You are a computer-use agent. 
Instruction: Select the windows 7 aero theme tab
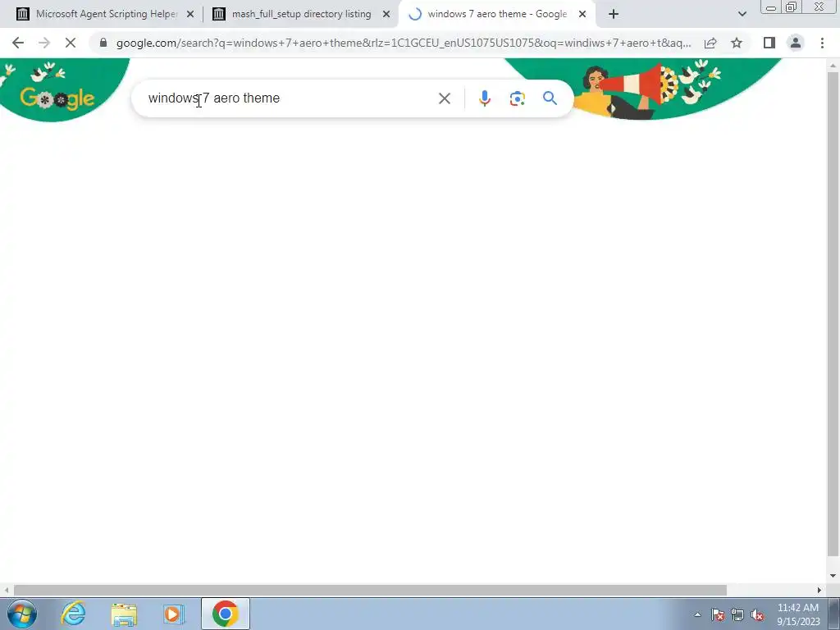496,14
